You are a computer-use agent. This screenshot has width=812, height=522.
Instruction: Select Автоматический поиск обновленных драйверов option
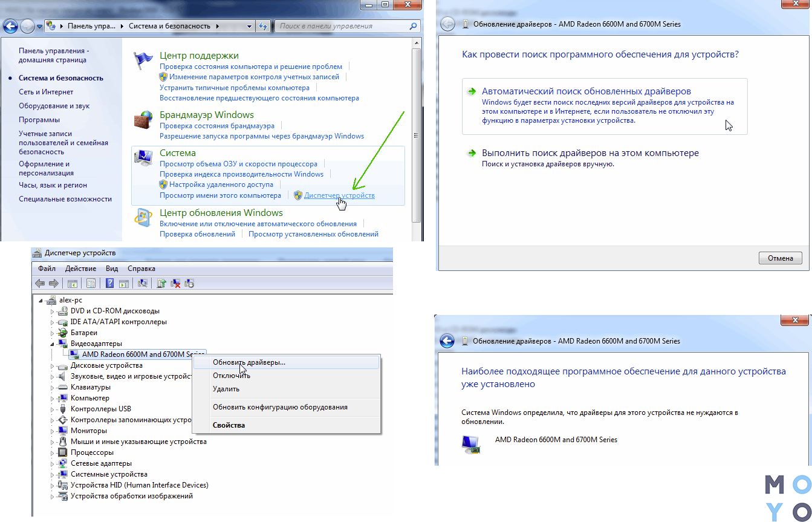click(x=605, y=106)
